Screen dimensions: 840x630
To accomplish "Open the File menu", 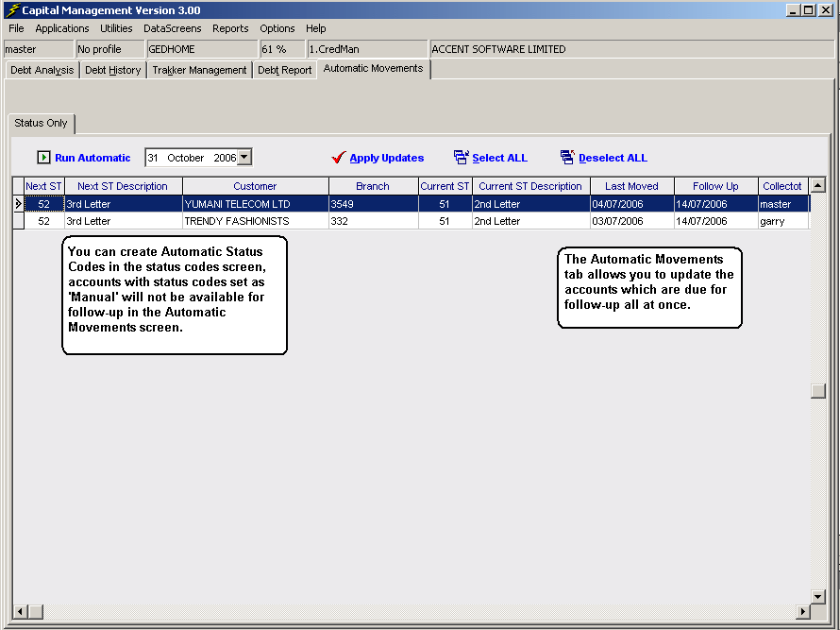I will point(16,28).
